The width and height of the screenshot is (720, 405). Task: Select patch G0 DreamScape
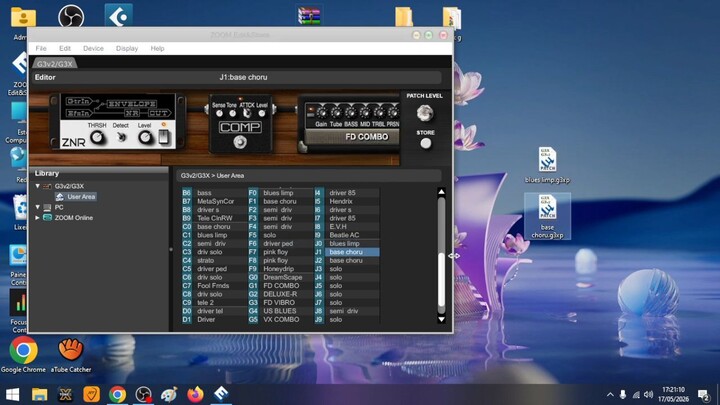coord(281,277)
